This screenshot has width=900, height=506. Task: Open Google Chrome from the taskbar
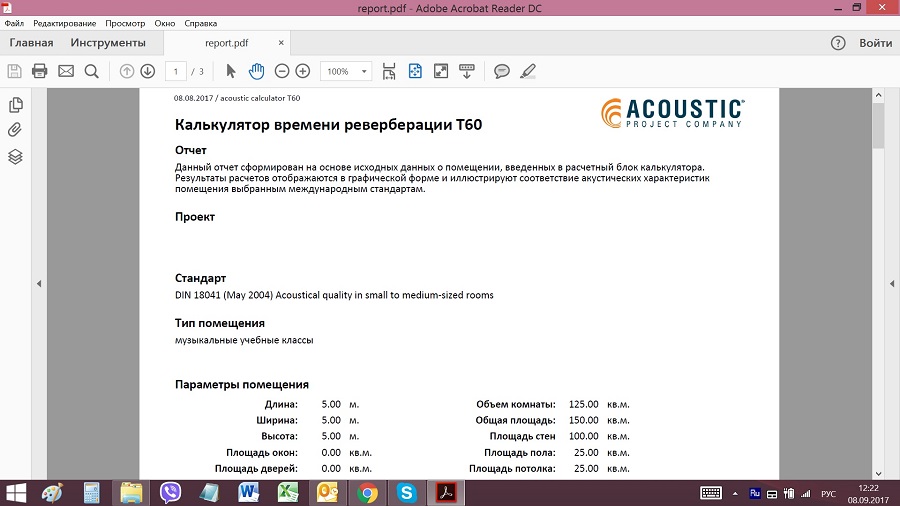pos(368,492)
